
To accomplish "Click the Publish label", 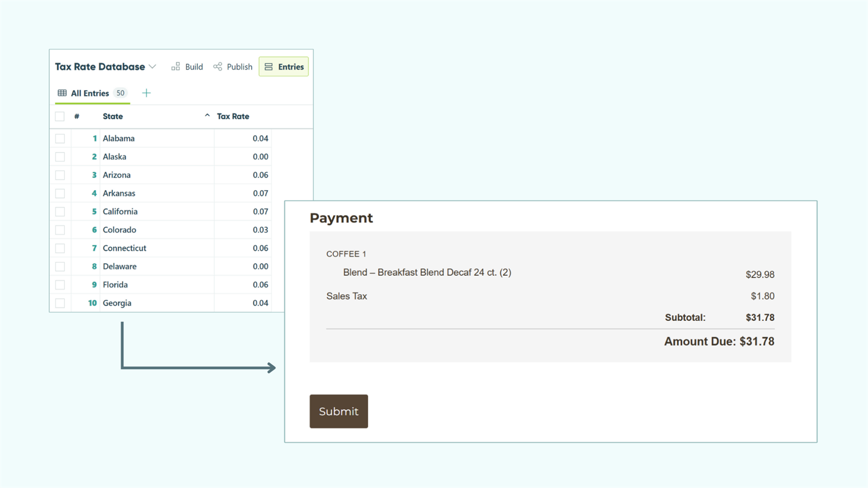I will 239,66.
